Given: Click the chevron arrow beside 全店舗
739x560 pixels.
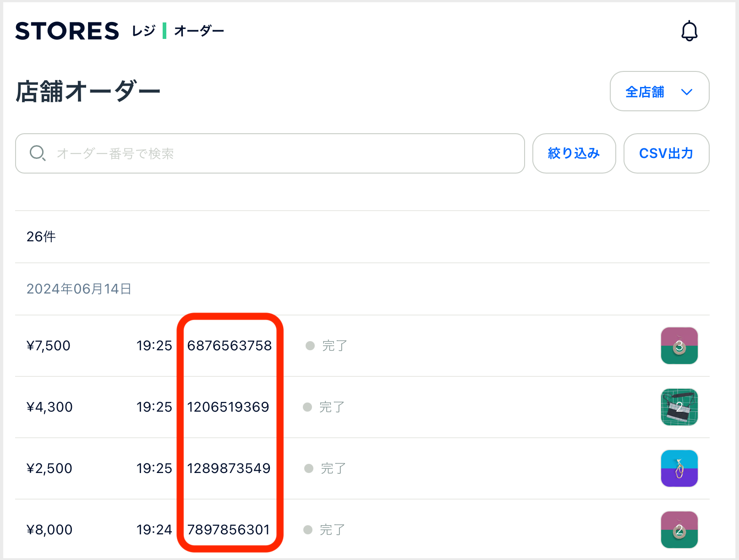Looking at the screenshot, I should (686, 92).
